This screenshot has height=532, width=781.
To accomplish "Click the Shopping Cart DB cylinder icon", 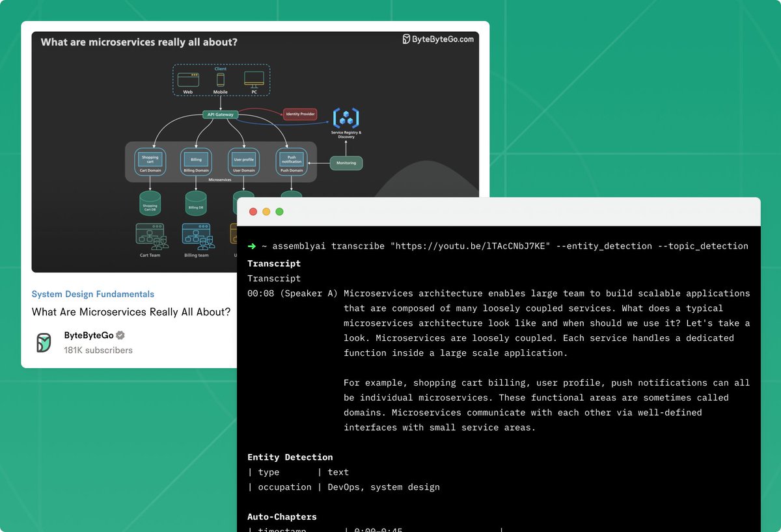I will pyautogui.click(x=150, y=204).
